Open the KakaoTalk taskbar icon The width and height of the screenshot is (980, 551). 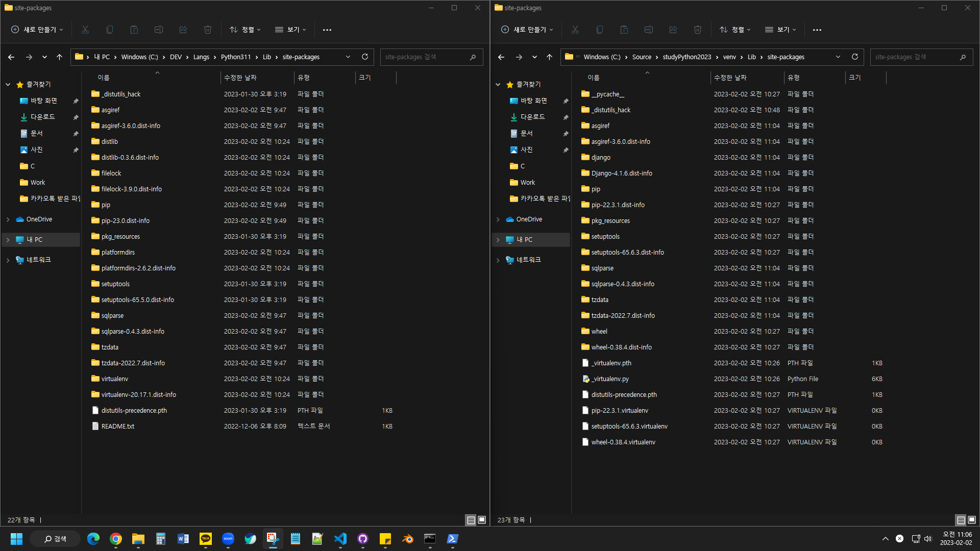coord(206,539)
